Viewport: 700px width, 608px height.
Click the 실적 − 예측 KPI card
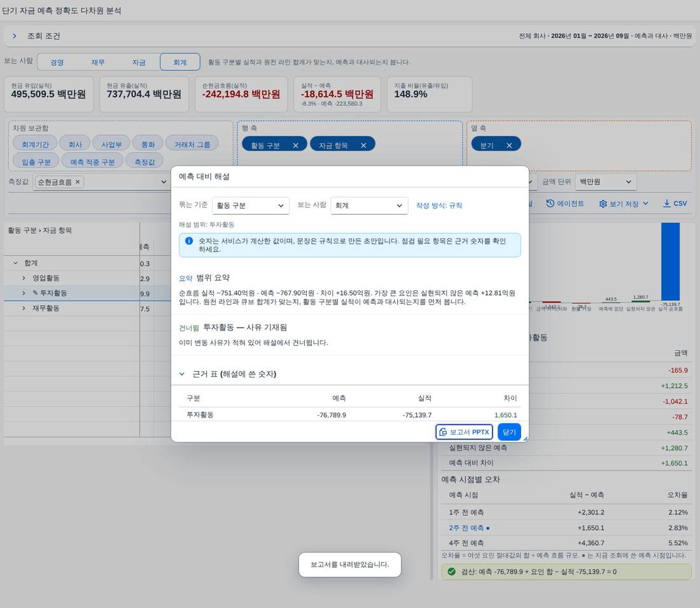click(x=337, y=94)
